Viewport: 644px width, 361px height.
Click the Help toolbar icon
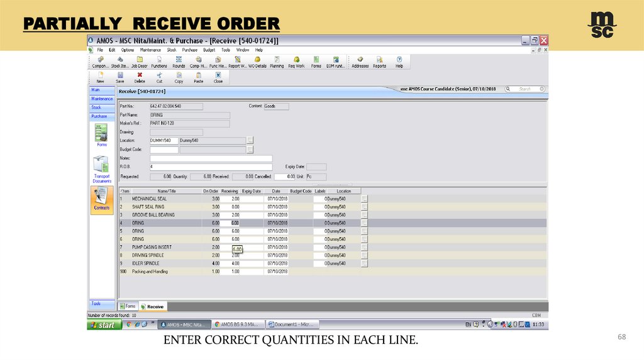pos(399,62)
